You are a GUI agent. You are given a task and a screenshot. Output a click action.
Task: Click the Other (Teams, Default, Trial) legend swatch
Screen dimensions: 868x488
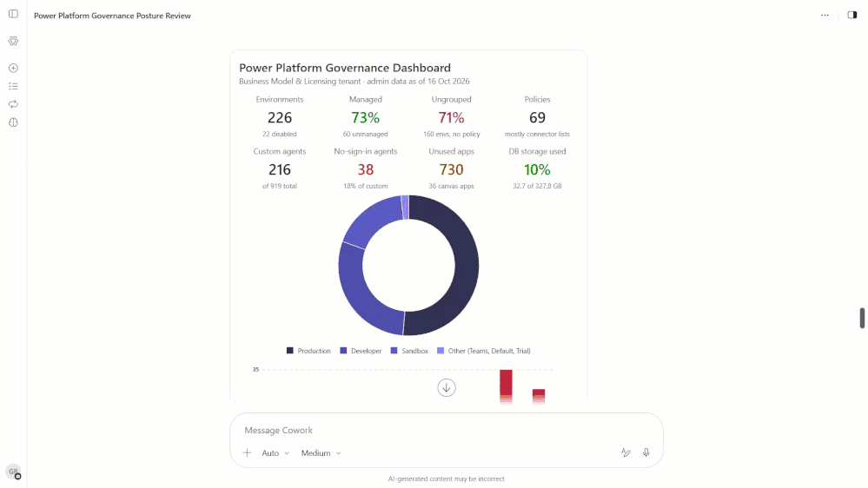(x=441, y=351)
